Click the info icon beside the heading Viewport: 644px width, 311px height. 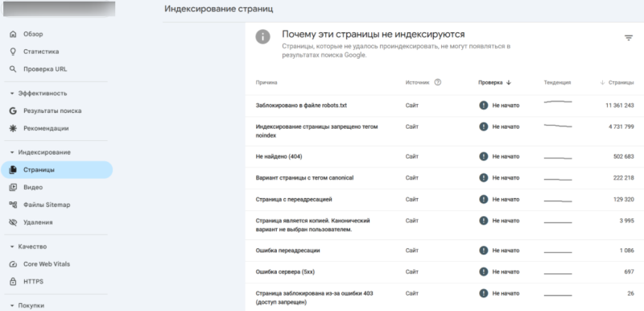(263, 36)
